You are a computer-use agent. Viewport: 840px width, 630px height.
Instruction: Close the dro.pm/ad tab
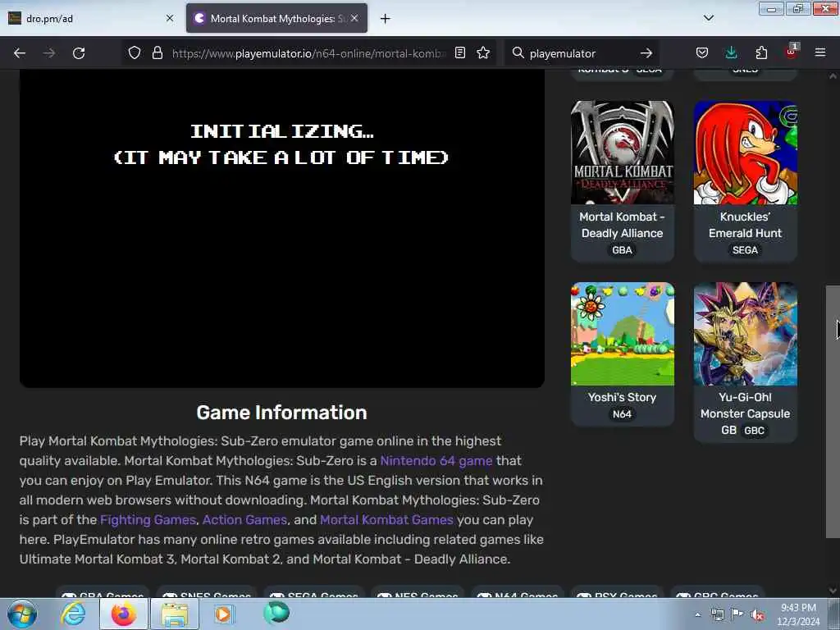pos(170,18)
